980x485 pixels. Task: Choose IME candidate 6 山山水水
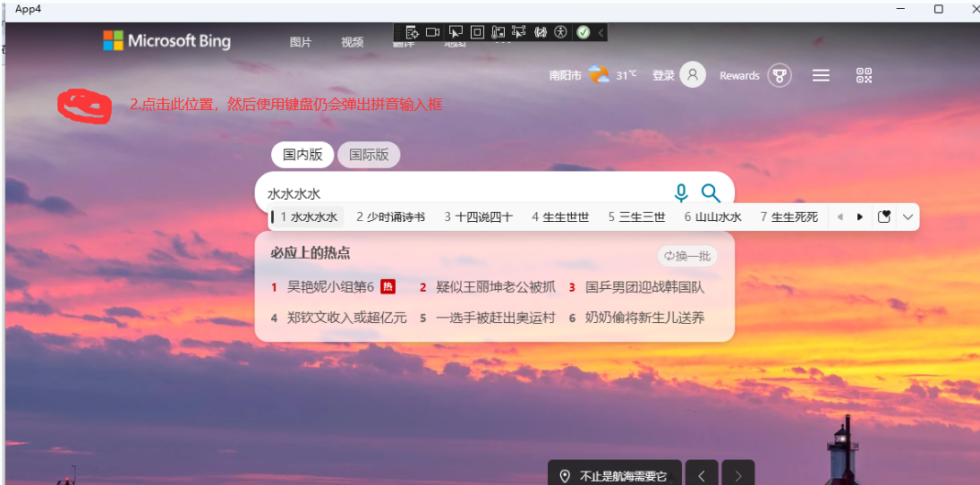pos(712,217)
